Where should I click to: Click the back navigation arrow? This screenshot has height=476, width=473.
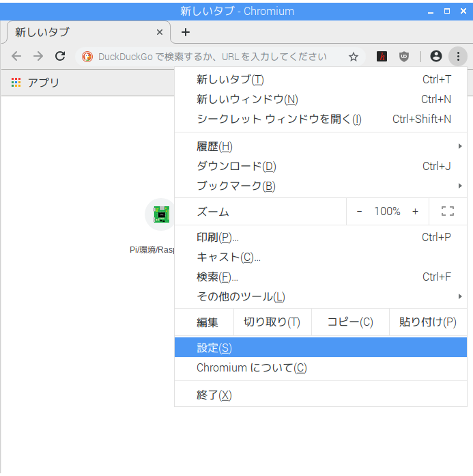point(16,57)
